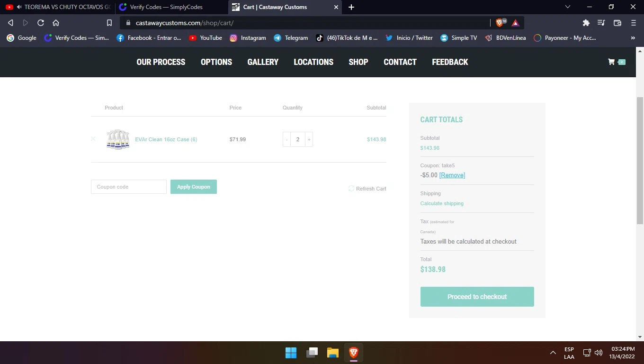Open the browser extensions puzzle icon
Viewport: 644px width, 364px height.
pos(586,23)
